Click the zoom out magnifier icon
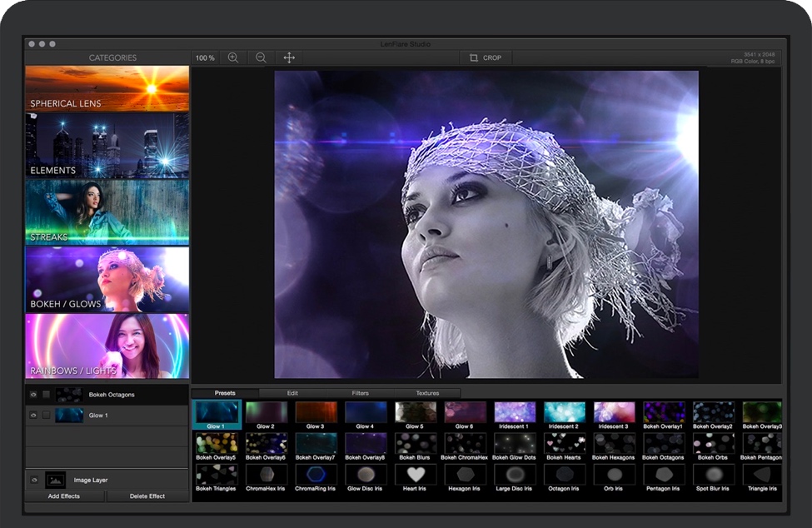812x528 pixels. [x=261, y=57]
